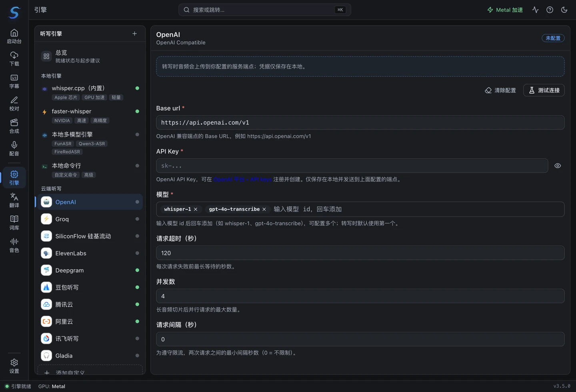Open the 词库 glossary section

point(14,223)
